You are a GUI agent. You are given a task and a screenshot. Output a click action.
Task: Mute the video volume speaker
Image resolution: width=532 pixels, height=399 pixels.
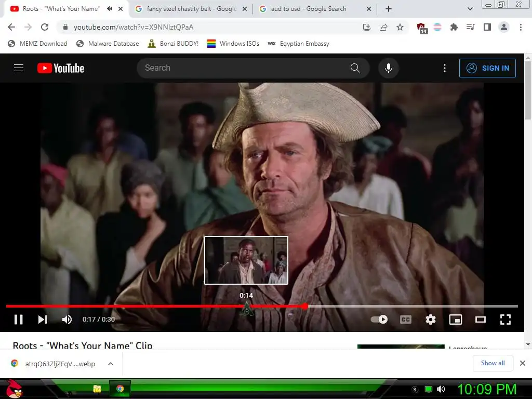click(67, 320)
